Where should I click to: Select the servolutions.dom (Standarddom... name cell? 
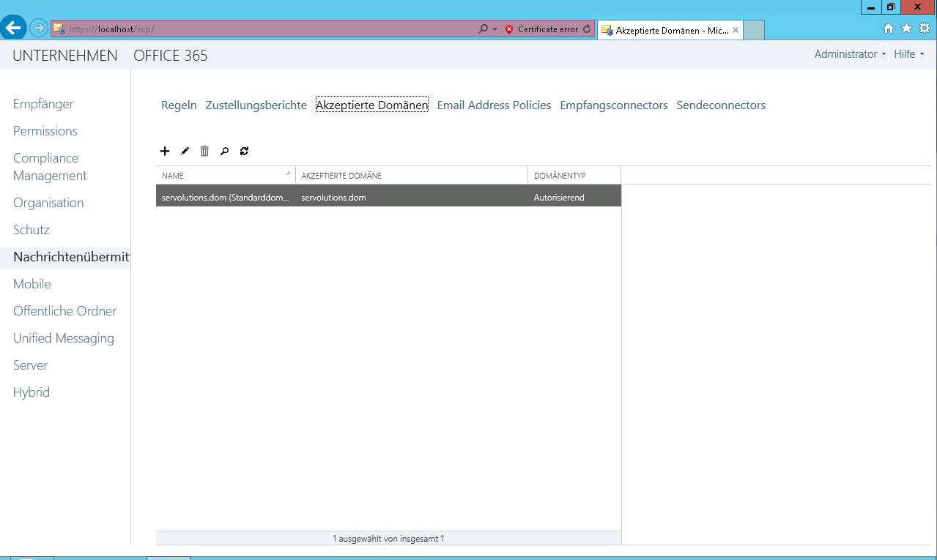[226, 198]
